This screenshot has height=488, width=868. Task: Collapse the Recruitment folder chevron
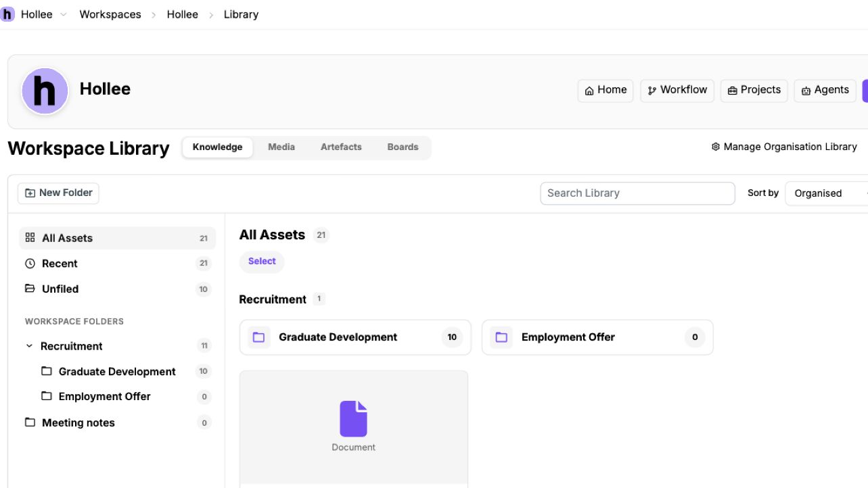(x=29, y=346)
